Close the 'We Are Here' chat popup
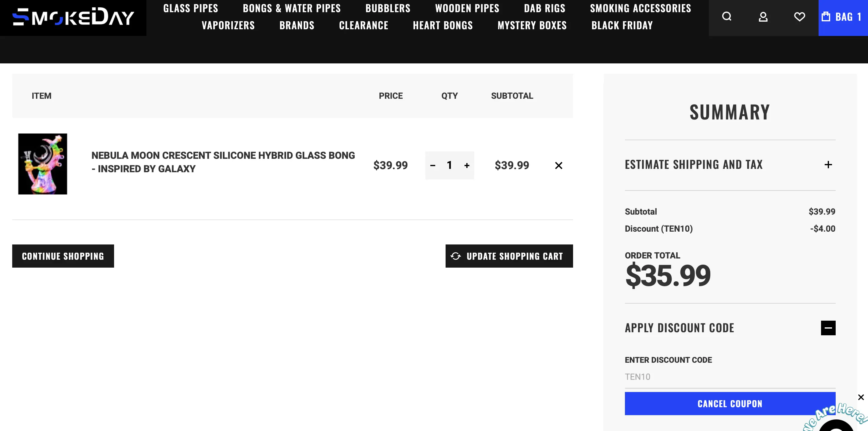868x431 pixels. tap(861, 397)
